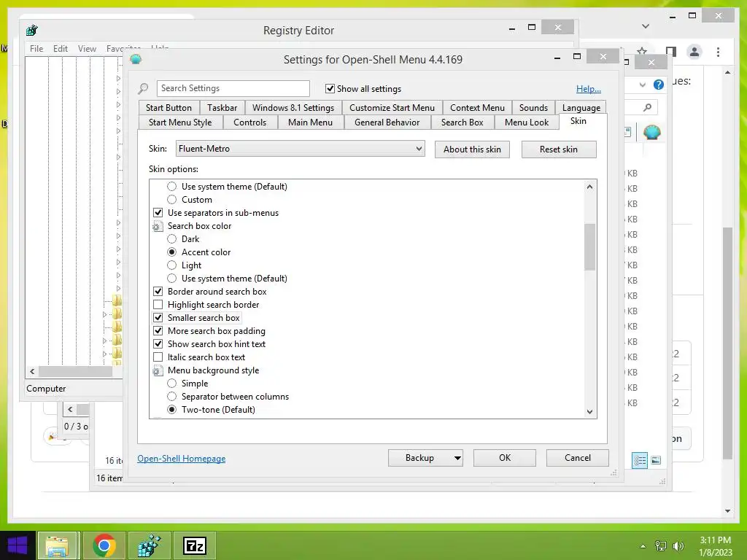Click the Chrome profile avatar icon
Image resolution: width=747 pixels, height=560 pixels.
tap(694, 52)
